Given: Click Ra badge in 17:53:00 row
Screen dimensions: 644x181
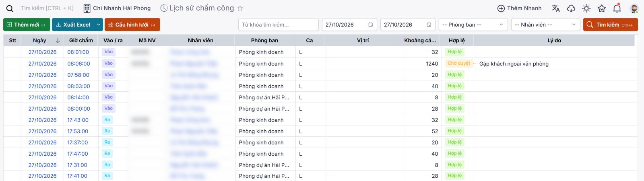Looking at the screenshot, I should pos(107,131).
